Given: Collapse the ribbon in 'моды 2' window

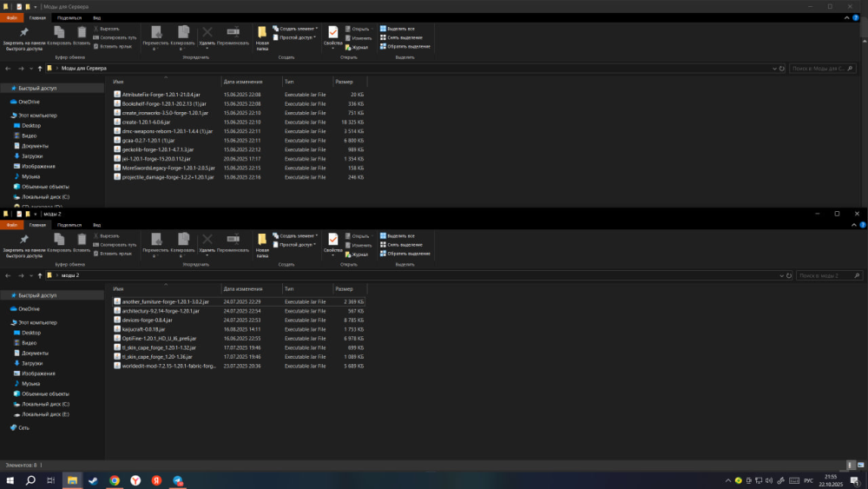Looking at the screenshot, I should pyautogui.click(x=853, y=225).
